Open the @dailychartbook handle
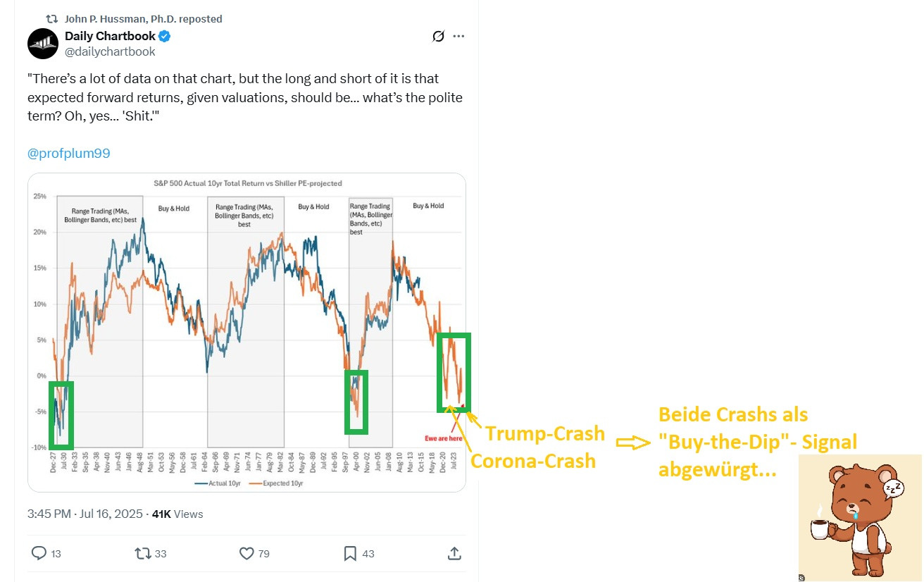The image size is (924, 582). 110,51
